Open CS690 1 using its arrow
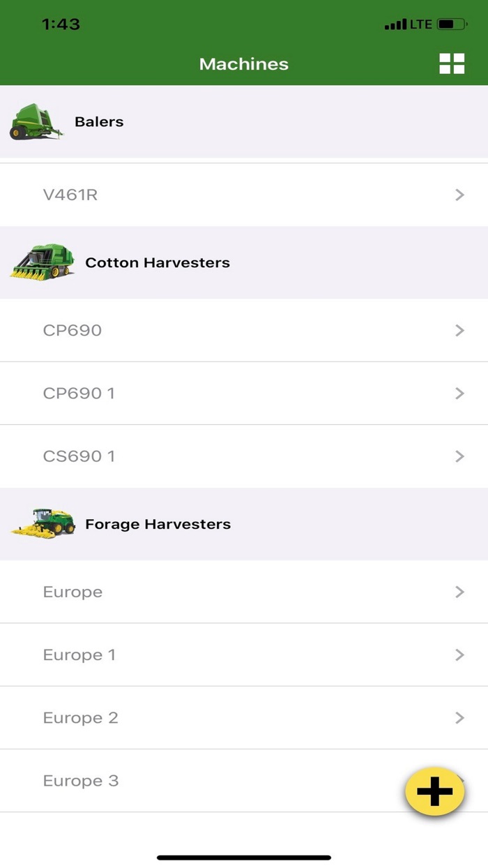 [459, 456]
